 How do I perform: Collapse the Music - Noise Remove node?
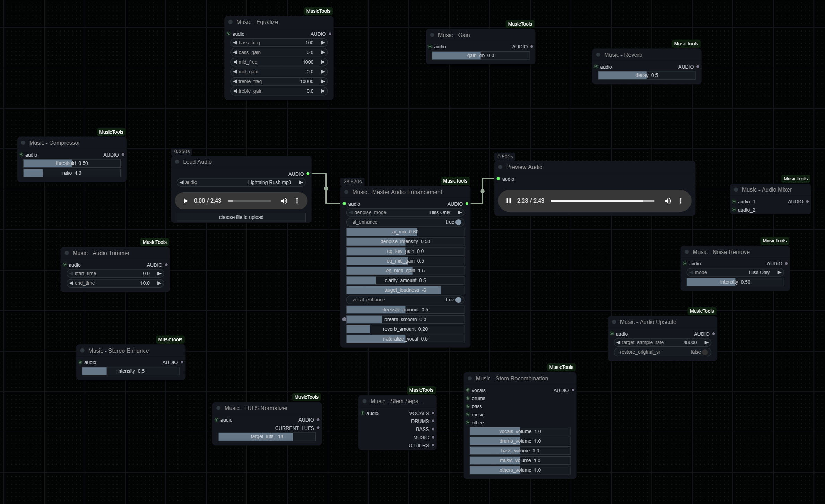pyautogui.click(x=687, y=252)
